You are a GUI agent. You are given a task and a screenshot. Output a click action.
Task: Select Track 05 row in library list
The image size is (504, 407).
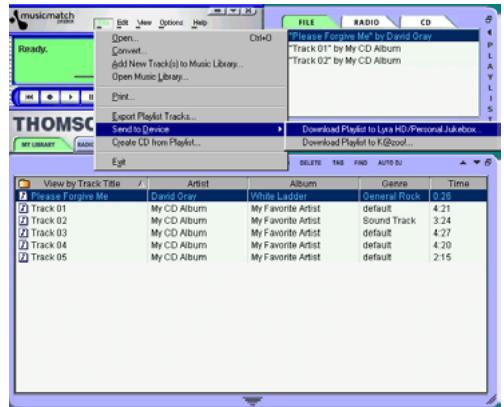click(x=251, y=257)
